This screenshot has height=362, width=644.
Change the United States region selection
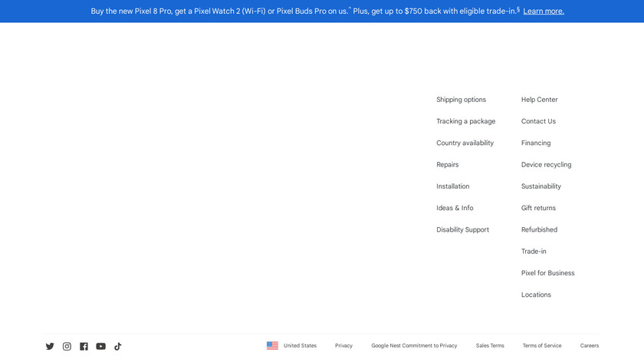300,346
